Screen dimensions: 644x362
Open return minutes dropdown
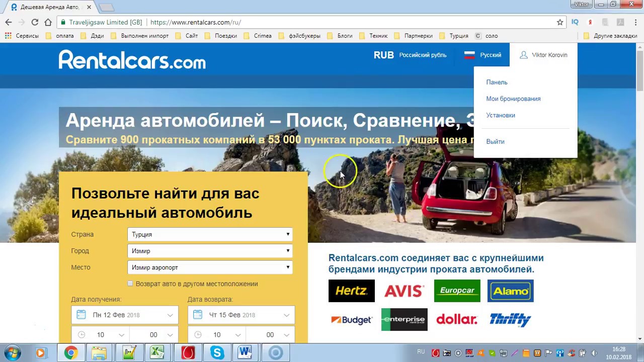click(270, 334)
